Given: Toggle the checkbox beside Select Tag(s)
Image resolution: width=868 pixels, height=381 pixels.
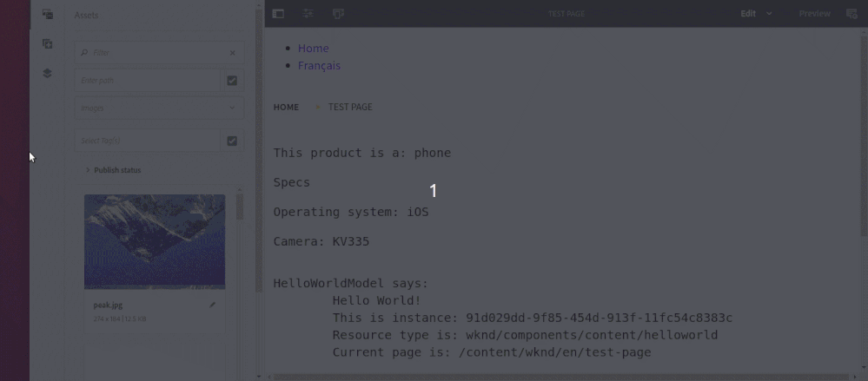Looking at the screenshot, I should point(232,141).
